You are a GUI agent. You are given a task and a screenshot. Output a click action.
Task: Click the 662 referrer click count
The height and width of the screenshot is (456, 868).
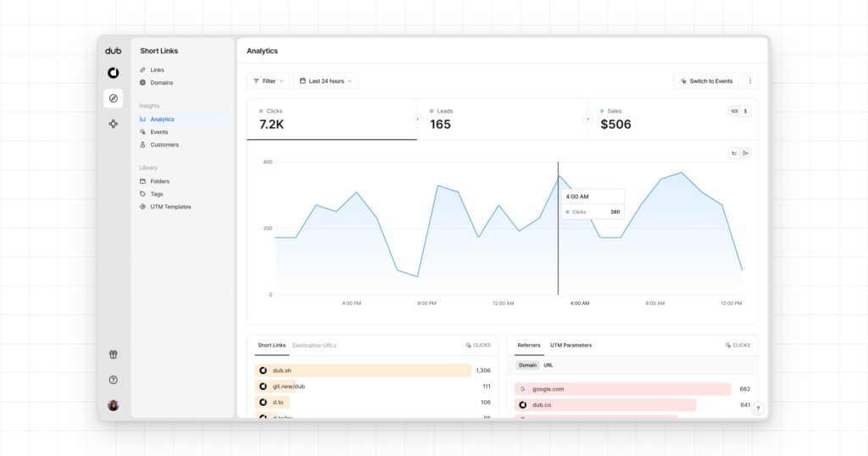(744, 389)
